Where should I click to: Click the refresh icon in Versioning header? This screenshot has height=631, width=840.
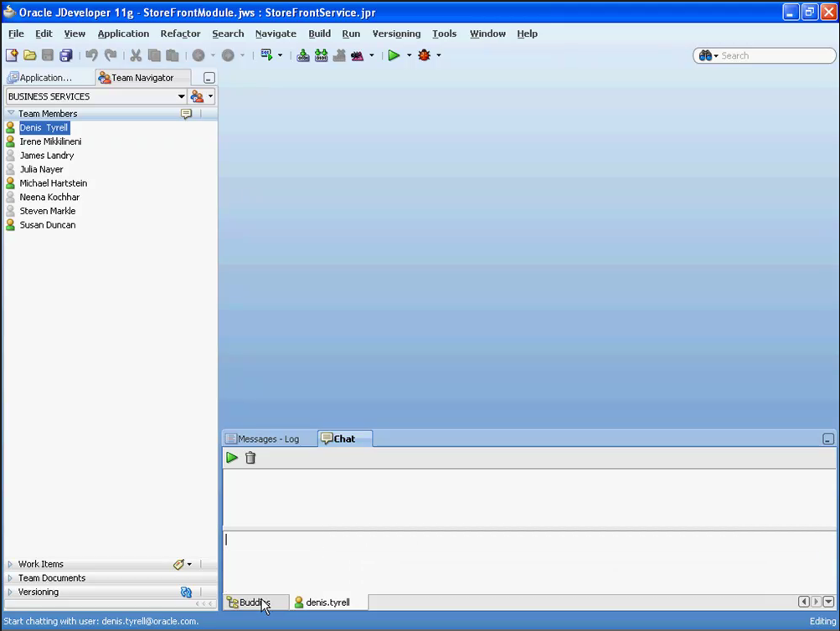(x=186, y=592)
